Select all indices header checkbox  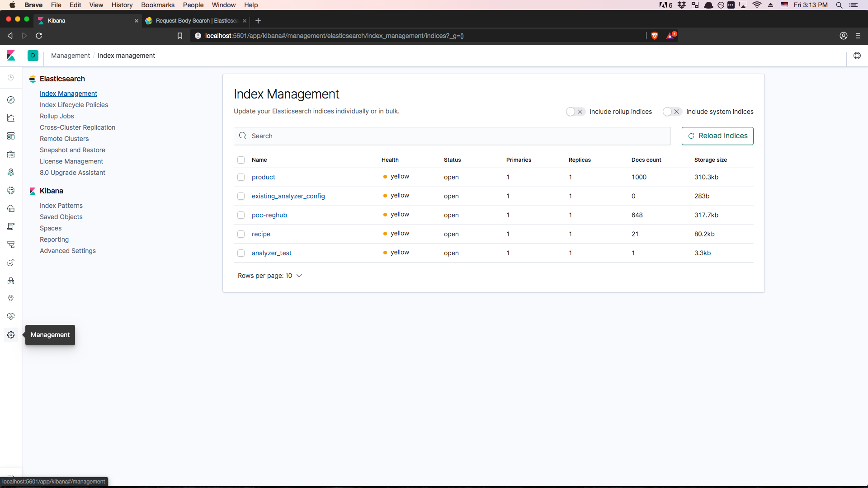tap(241, 160)
